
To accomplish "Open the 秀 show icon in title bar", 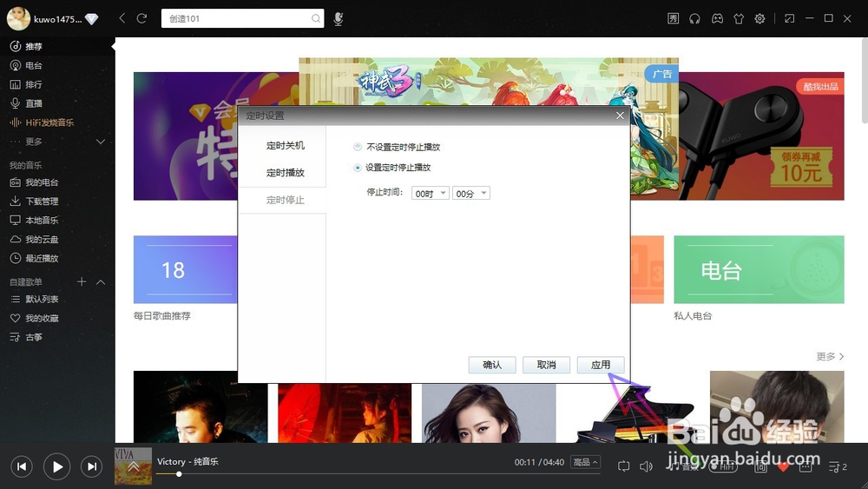I will point(673,19).
